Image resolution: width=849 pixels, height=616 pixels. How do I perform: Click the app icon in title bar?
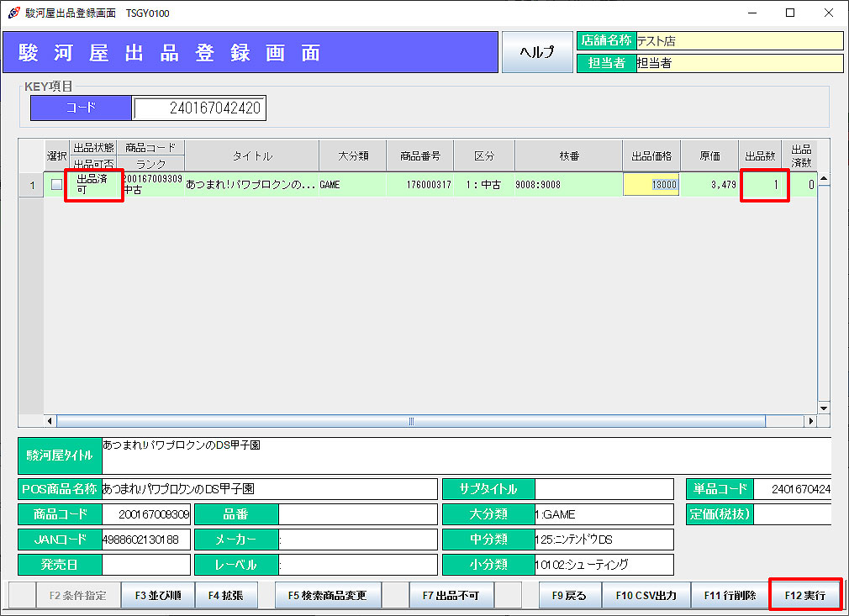point(13,13)
